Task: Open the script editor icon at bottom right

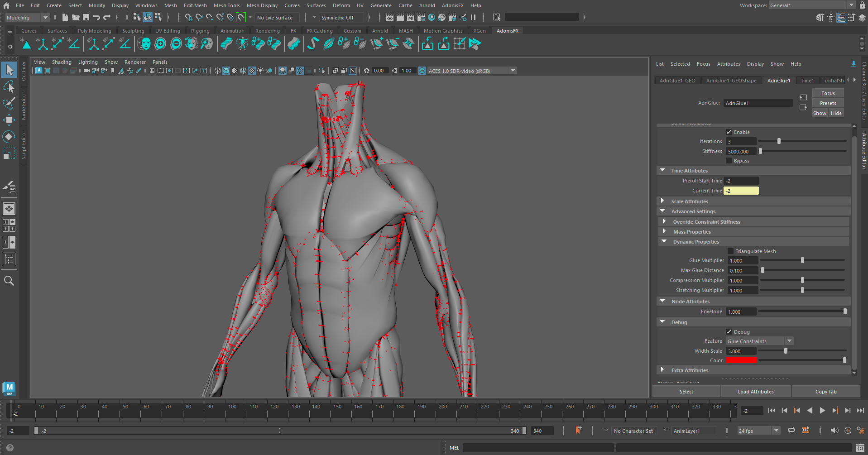Action: pyautogui.click(x=860, y=448)
